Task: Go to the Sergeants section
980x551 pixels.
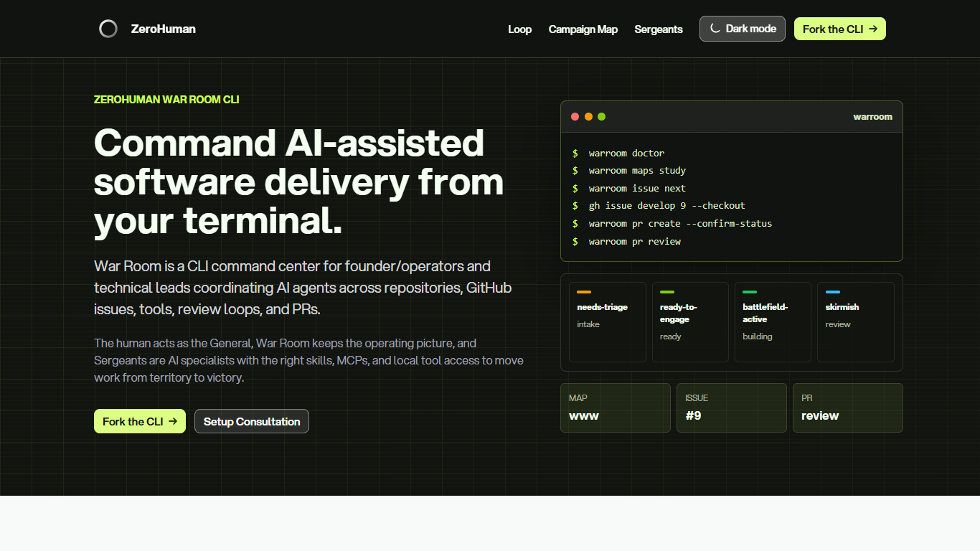Action: point(659,29)
